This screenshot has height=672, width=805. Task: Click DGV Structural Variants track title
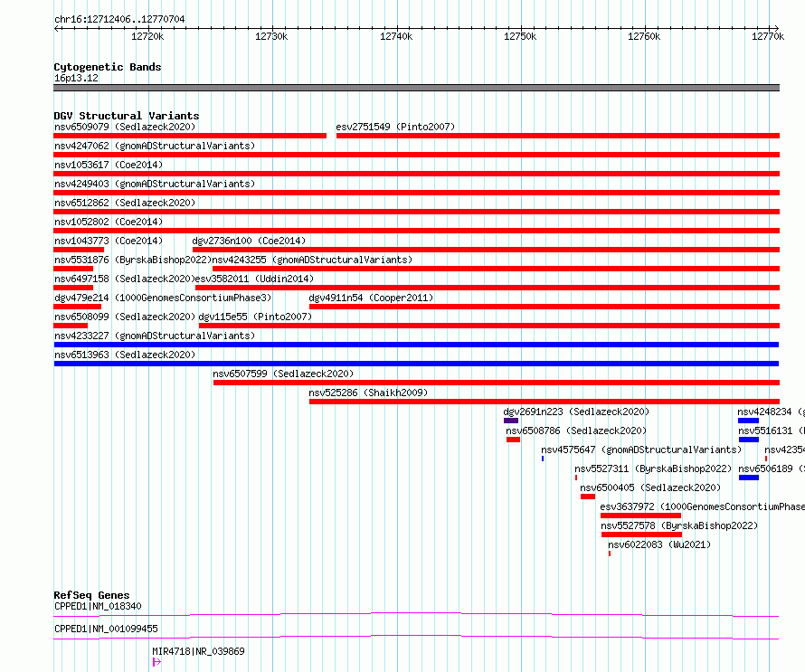[x=127, y=116]
